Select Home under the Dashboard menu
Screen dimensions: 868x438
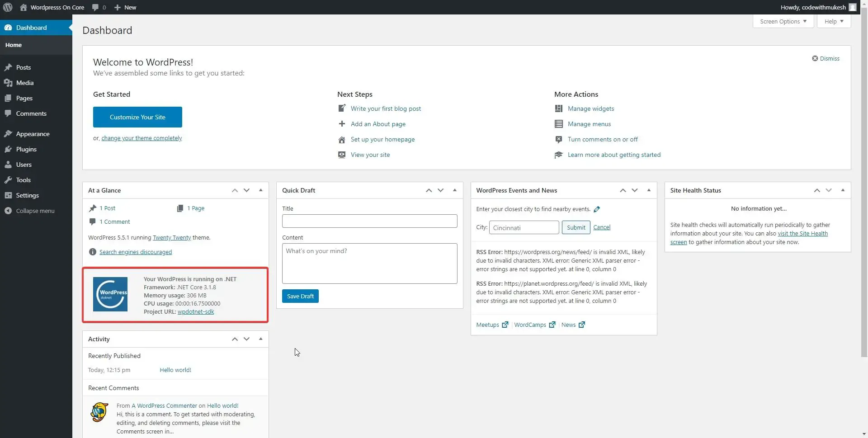pos(14,44)
